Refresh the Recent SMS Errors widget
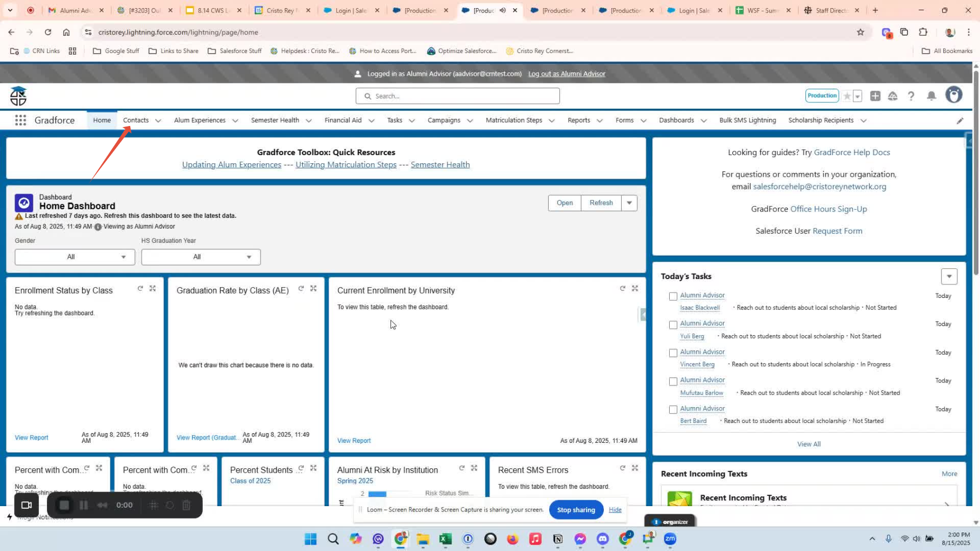The image size is (980, 551). [x=623, y=468]
